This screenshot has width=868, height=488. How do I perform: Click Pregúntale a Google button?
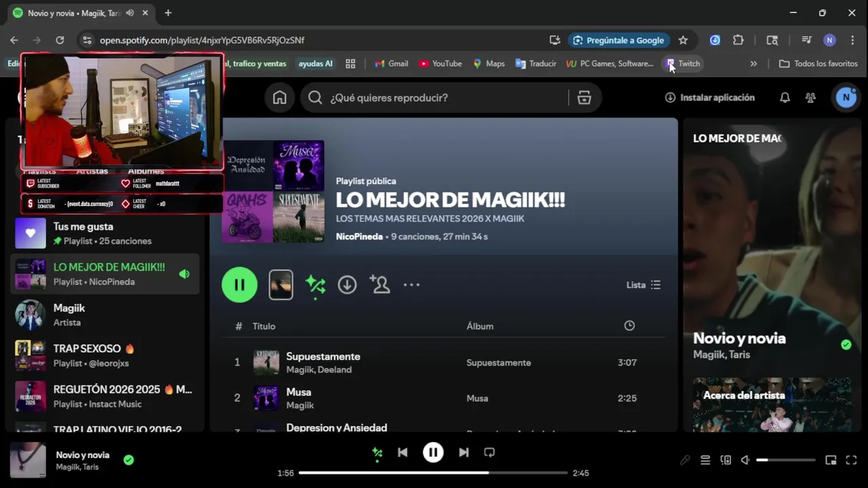tap(618, 40)
